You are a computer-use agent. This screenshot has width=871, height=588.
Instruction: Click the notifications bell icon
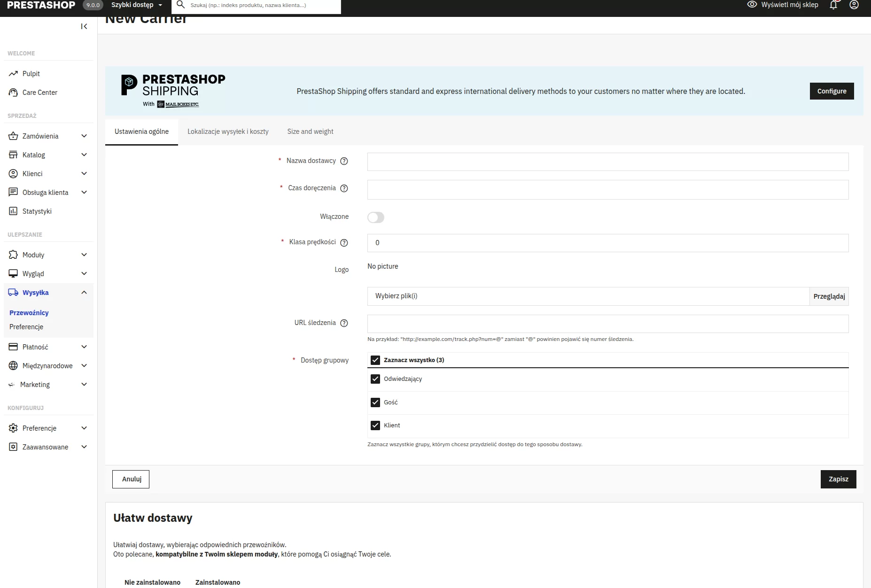click(833, 5)
